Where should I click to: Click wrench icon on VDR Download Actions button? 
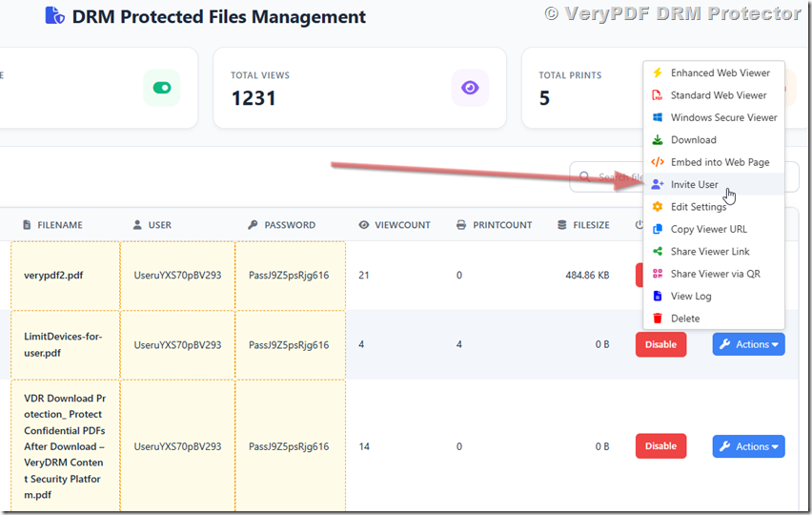point(725,446)
